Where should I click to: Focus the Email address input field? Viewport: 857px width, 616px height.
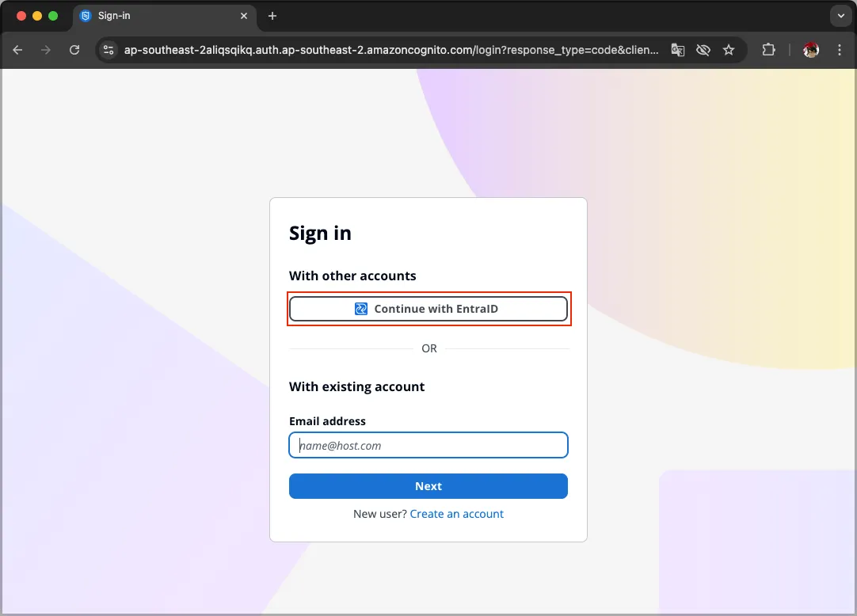click(x=428, y=445)
